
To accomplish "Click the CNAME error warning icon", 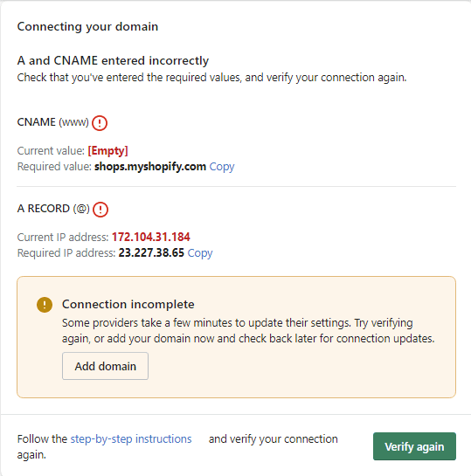I will coord(100,123).
